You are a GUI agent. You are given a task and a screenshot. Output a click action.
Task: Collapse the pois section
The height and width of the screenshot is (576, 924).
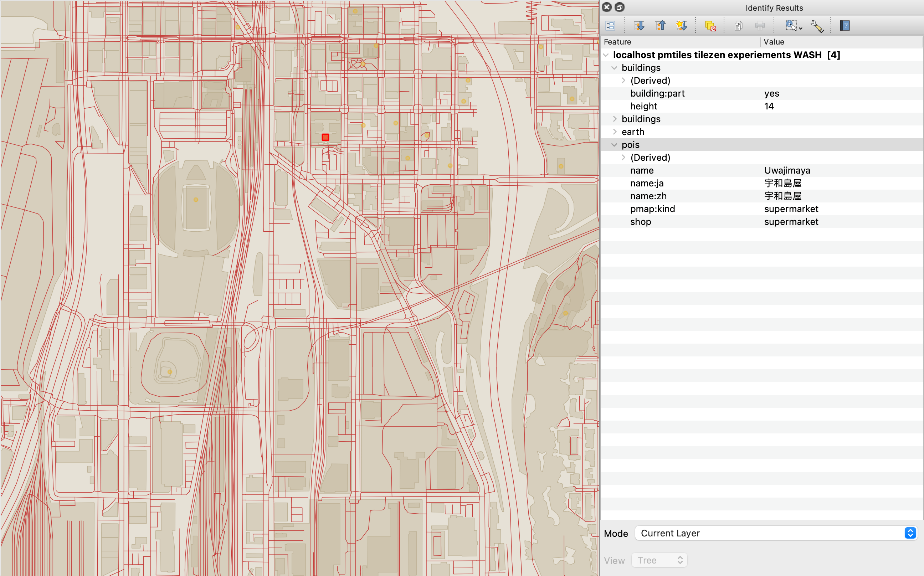click(x=615, y=145)
